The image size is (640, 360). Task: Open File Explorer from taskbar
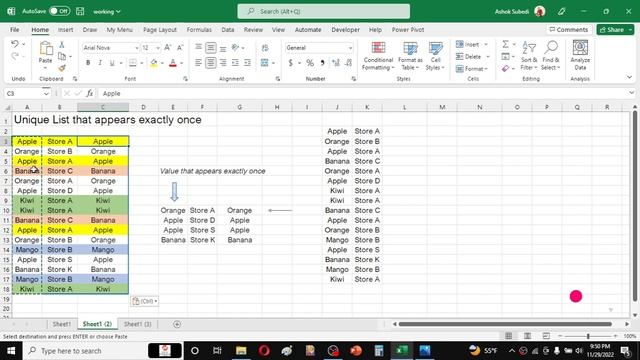(x=241, y=351)
